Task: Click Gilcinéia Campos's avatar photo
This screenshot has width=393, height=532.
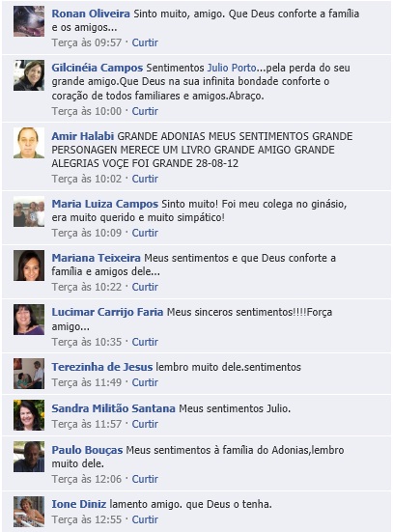Action: click(x=29, y=75)
